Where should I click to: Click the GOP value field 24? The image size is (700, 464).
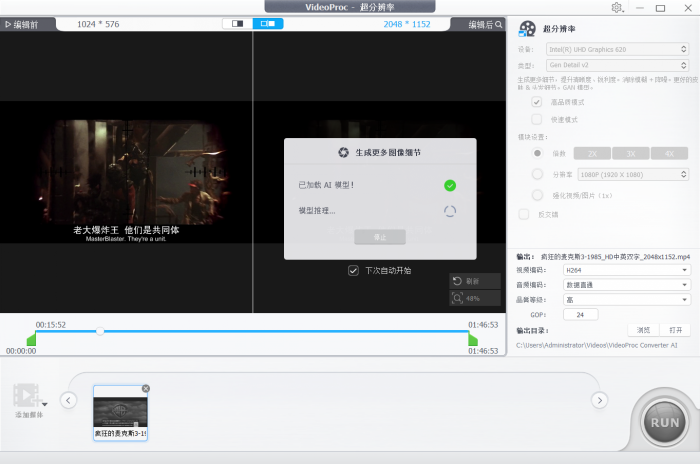pos(580,315)
